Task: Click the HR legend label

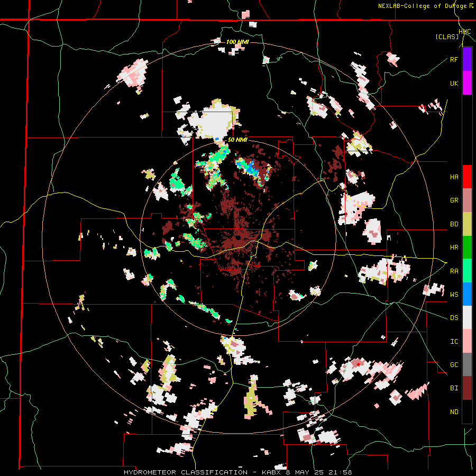Action: point(454,248)
